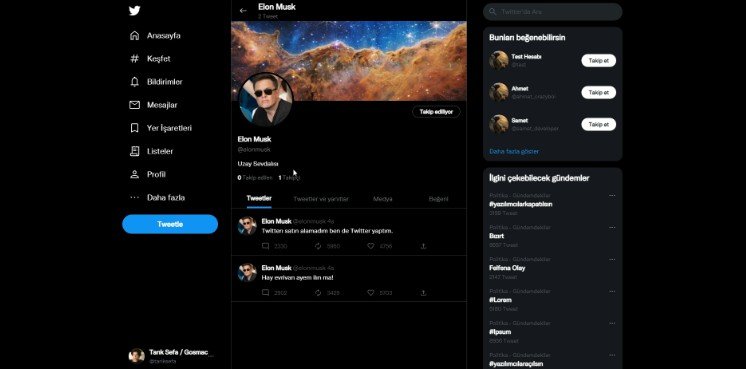746x369 pixels.
Task: Click Test Hesabı avatar in suggestions
Action: coord(499,60)
